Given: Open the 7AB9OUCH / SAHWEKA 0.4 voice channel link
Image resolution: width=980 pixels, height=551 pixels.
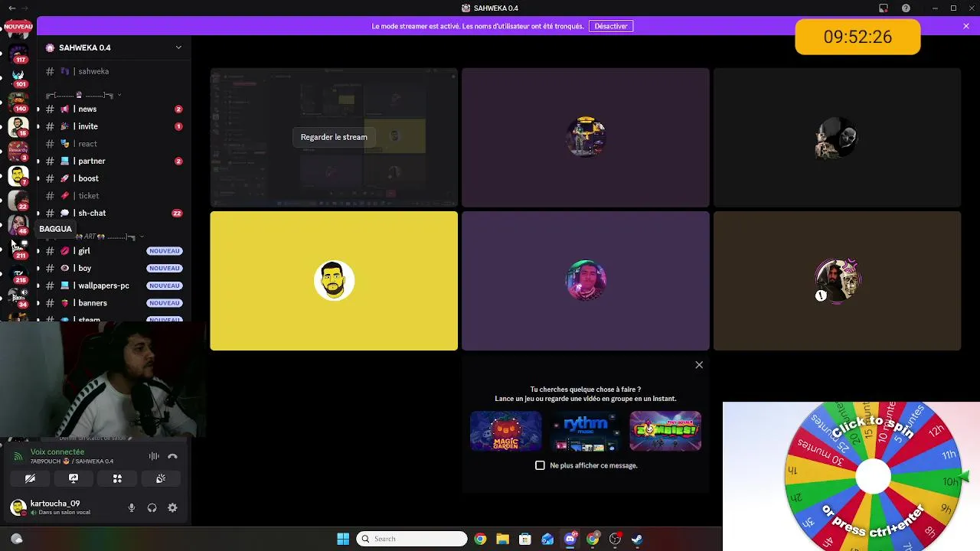Looking at the screenshot, I should point(72,461).
